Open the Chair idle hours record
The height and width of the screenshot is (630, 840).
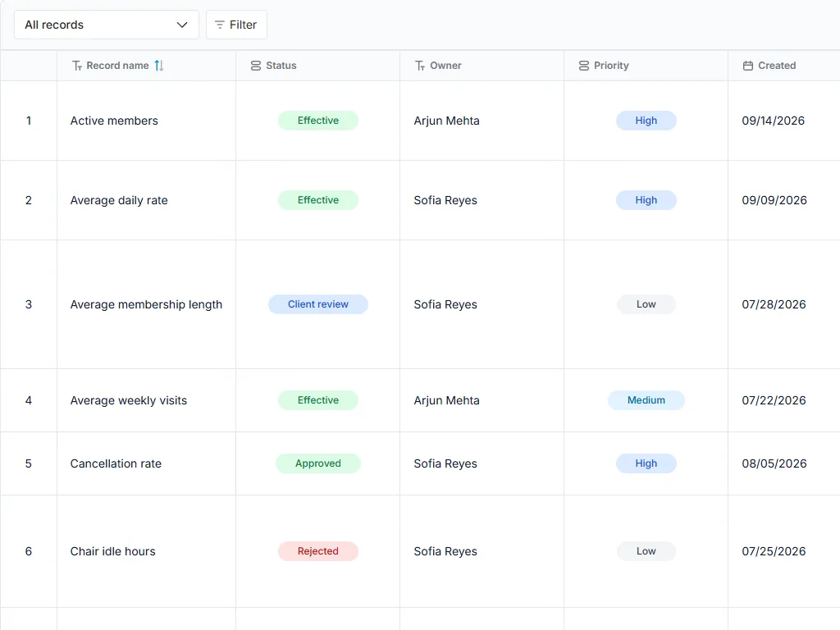[112, 551]
